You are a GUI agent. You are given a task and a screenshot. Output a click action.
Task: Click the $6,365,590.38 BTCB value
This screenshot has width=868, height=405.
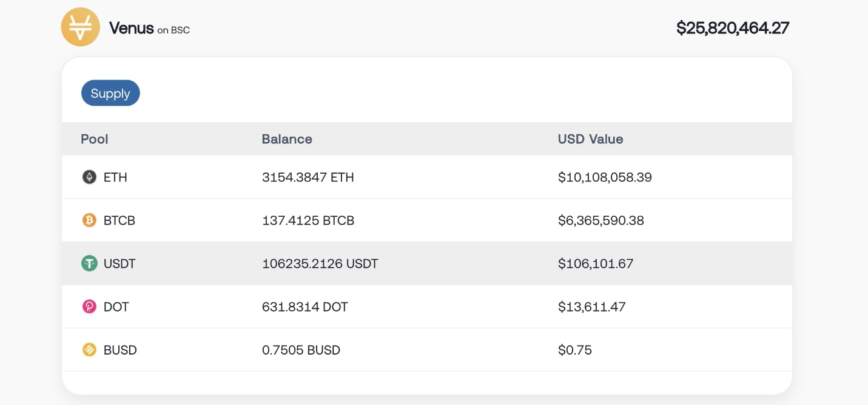[601, 220]
